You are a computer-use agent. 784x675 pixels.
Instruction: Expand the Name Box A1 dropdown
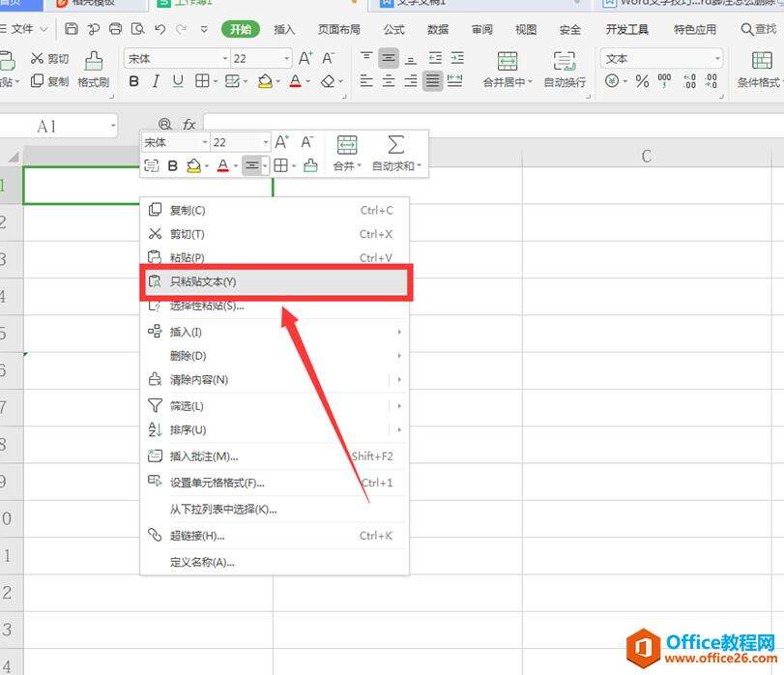pos(113,127)
